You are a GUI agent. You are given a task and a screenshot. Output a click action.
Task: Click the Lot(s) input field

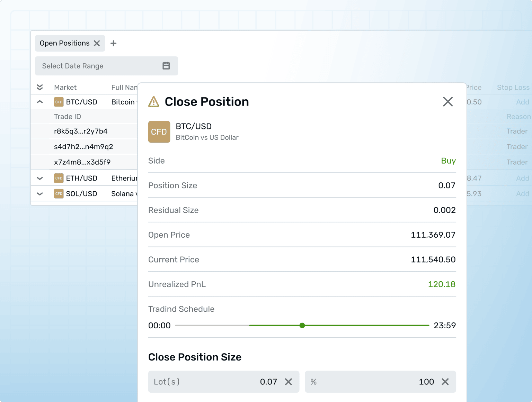[x=224, y=382]
